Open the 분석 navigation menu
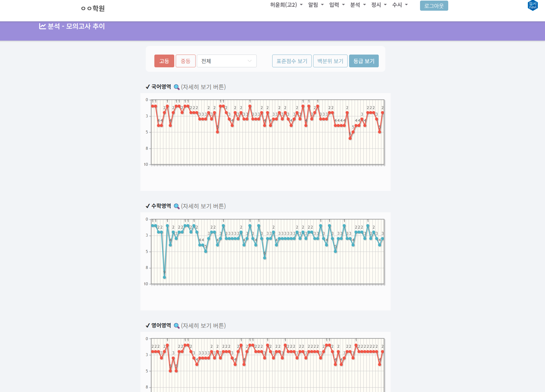The image size is (545, 392). [358, 5]
